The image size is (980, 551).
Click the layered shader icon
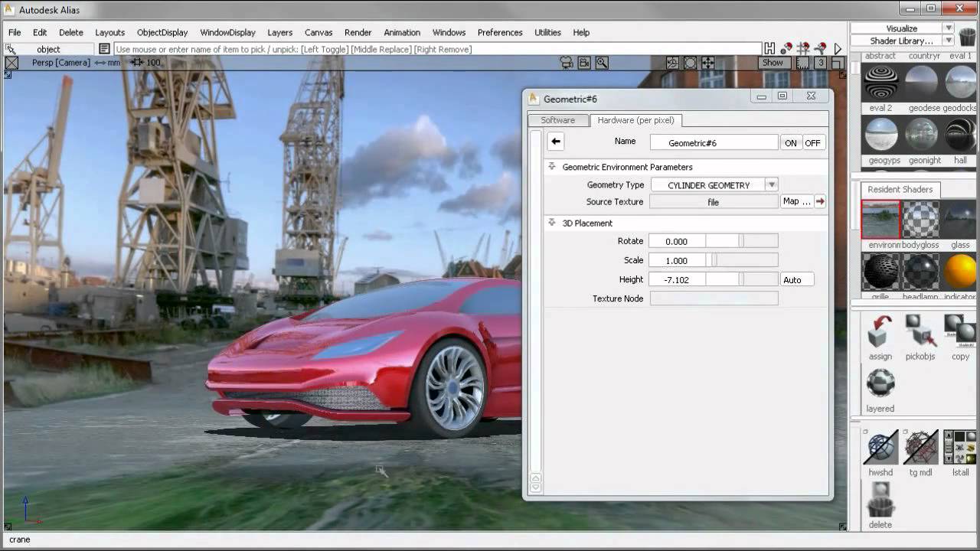pyautogui.click(x=880, y=385)
